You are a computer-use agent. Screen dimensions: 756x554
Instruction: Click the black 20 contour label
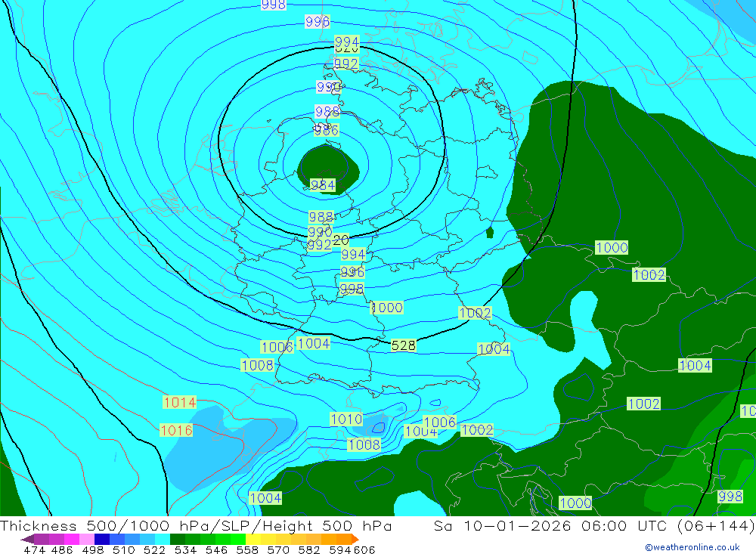click(340, 240)
